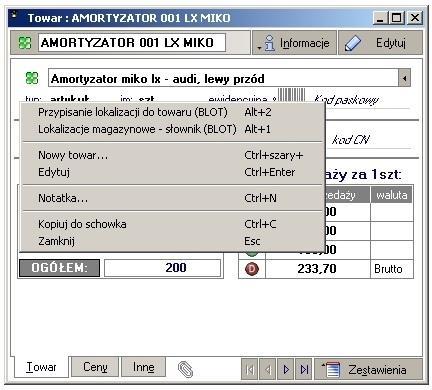Viewport: 432px width, 390px height.
Task: Click the OGÓŁEM quantity field showing 200
Action: (162, 268)
